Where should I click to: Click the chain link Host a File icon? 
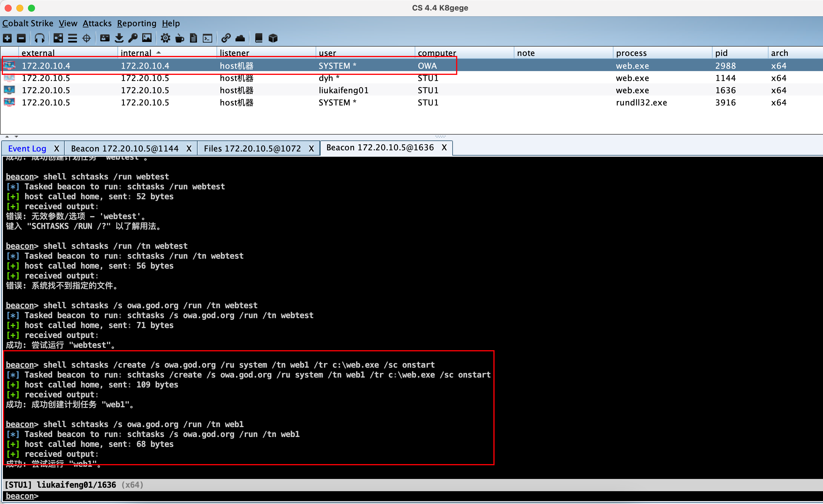click(226, 38)
